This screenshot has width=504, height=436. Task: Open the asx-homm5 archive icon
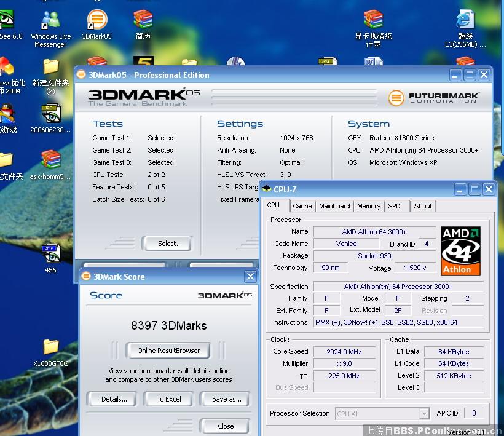pyautogui.click(x=50, y=160)
